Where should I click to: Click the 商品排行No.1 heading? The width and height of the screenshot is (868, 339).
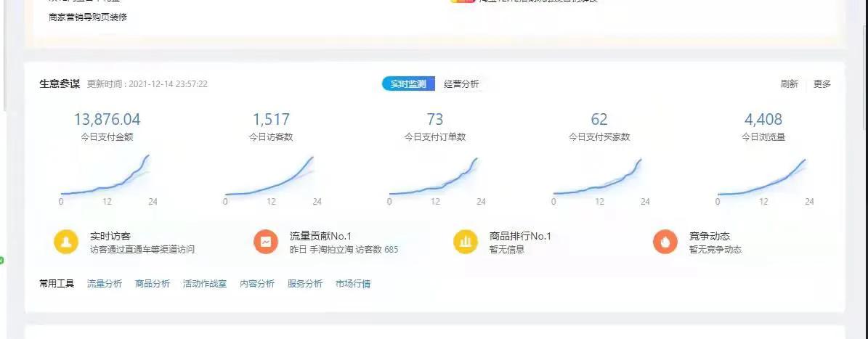pos(520,236)
